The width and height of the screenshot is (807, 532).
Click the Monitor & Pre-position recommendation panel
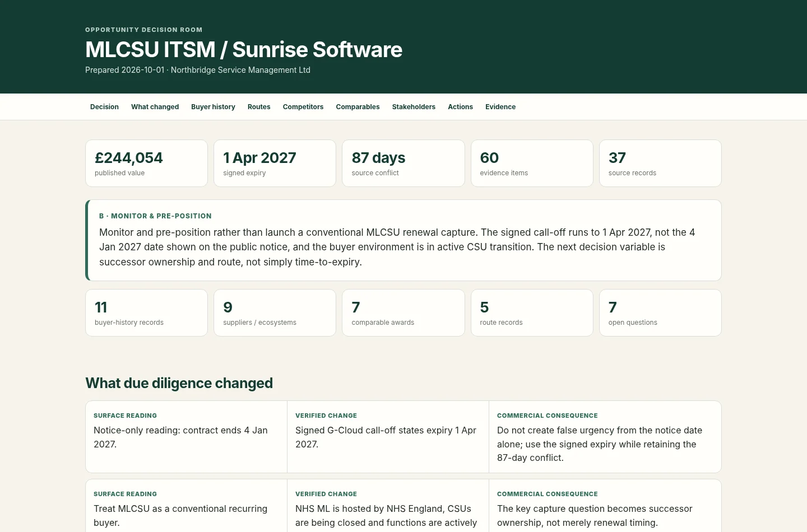(403, 240)
